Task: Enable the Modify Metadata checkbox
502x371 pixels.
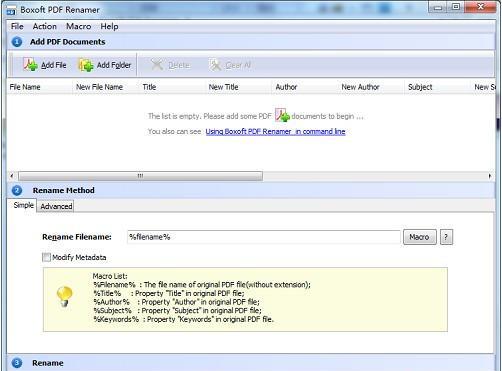Action: coord(46,257)
